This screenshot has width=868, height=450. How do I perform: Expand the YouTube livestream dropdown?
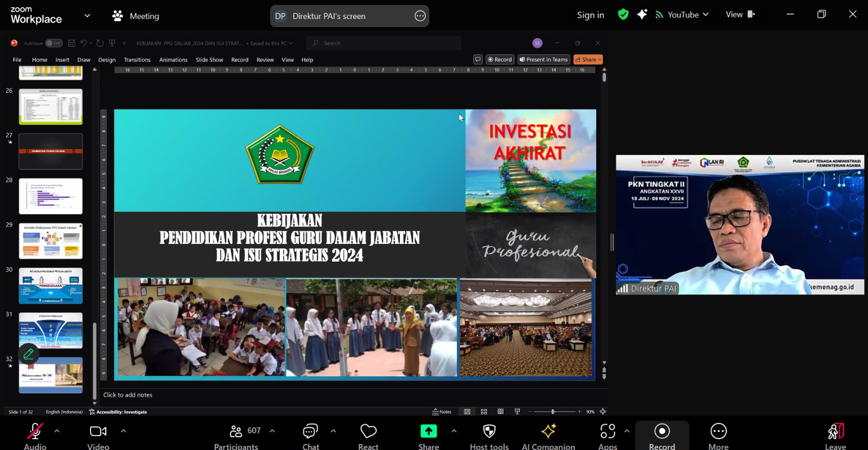pyautogui.click(x=706, y=15)
